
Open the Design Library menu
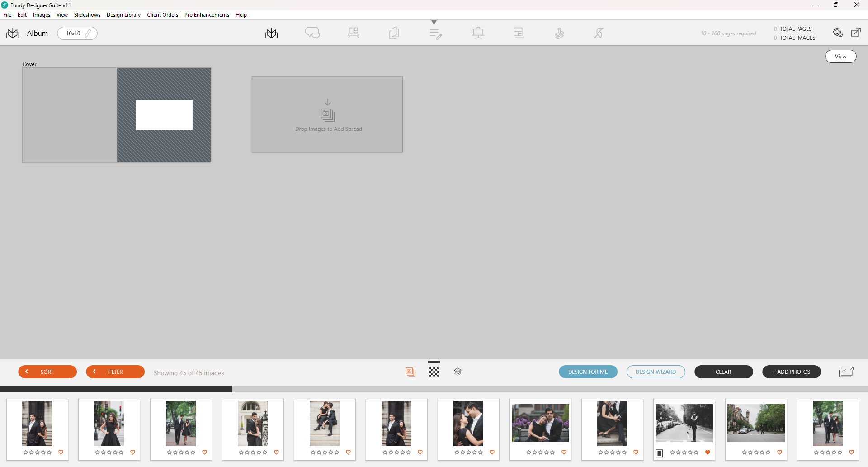click(123, 15)
